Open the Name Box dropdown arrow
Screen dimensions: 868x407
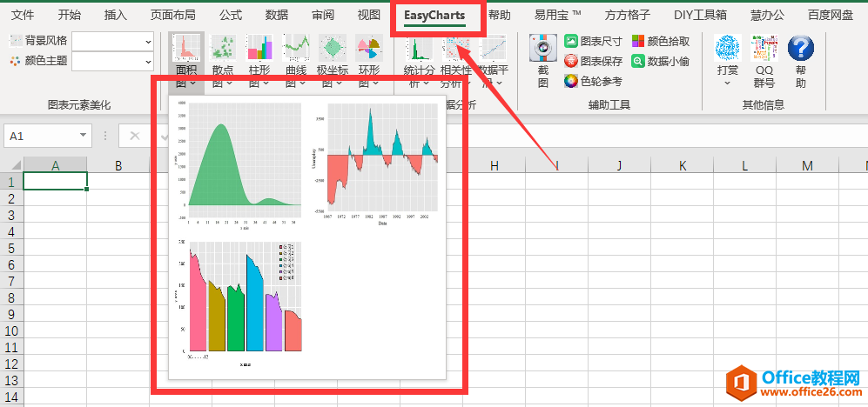click(x=84, y=136)
